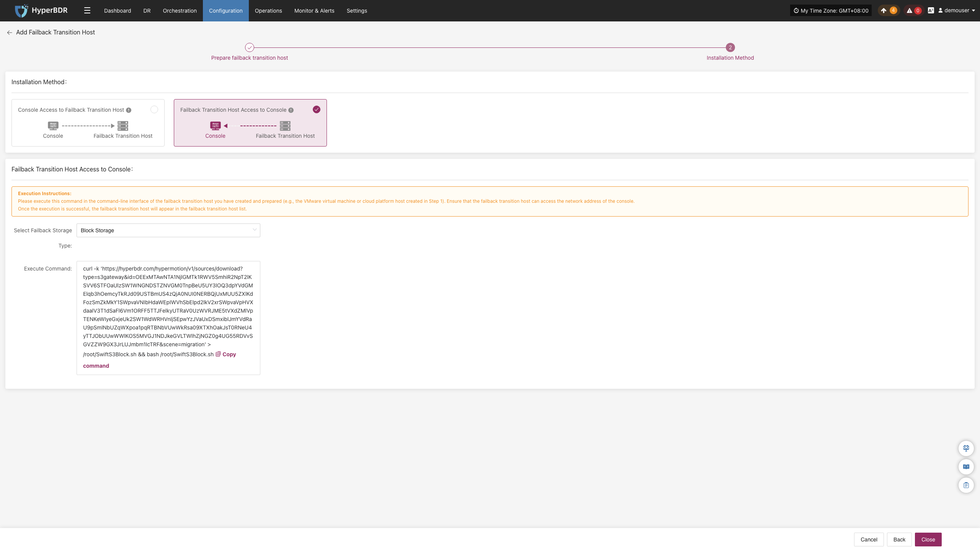
Task: Select Console Access to Failback Transition Host radio
Action: click(154, 109)
